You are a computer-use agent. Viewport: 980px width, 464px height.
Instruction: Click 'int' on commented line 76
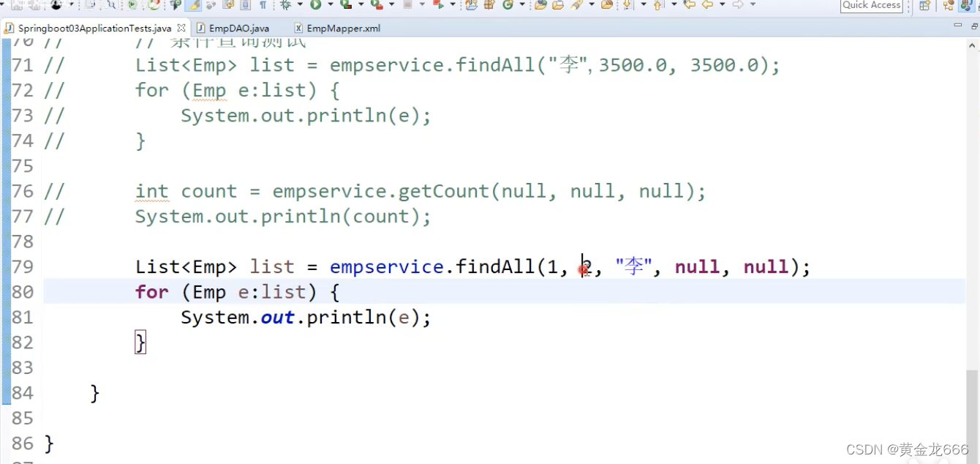[x=151, y=191]
